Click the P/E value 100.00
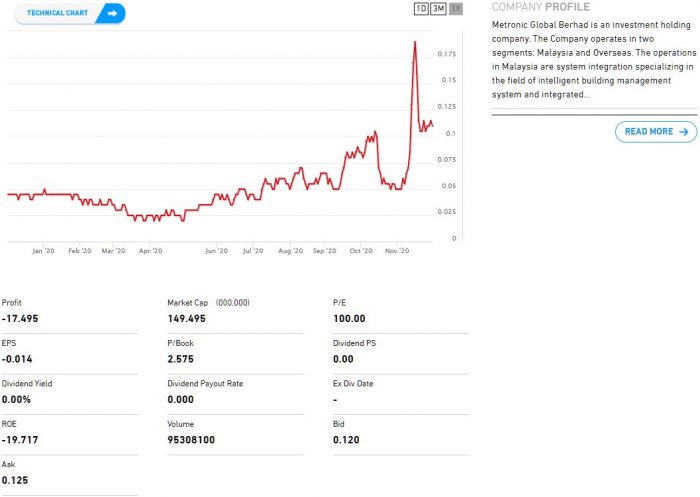Screen dimensions: 700x497 (349, 319)
